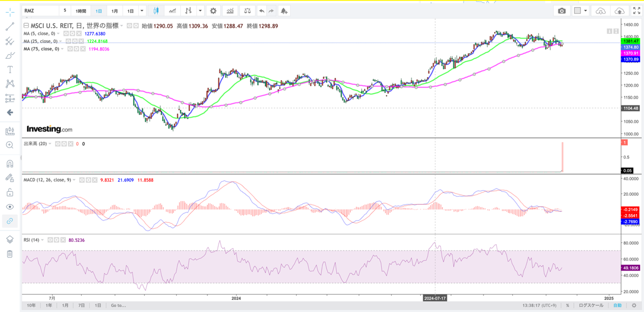Toggle visibility of MA (5, close, 0)
Viewport: 644px width, 312px height.
pos(66,34)
